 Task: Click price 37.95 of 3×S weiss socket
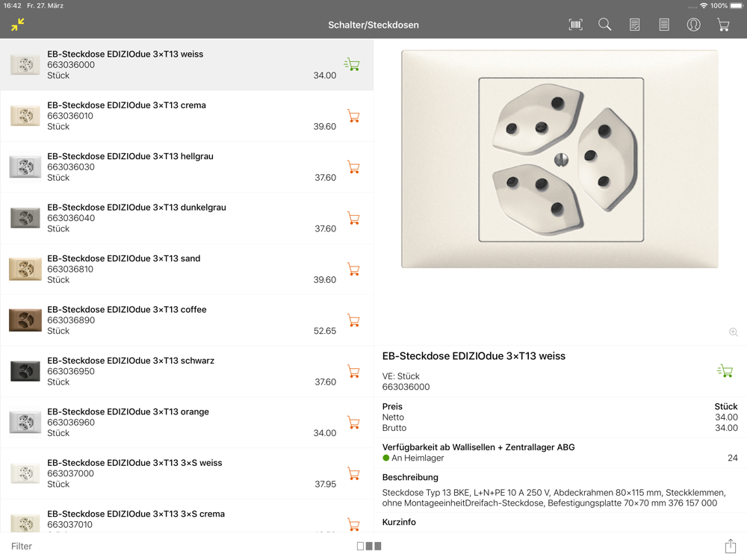pyautogui.click(x=326, y=485)
